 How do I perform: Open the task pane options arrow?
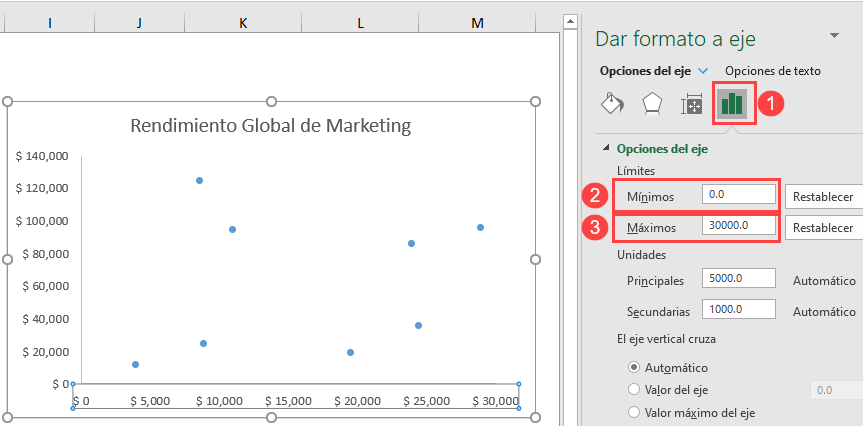pyautogui.click(x=834, y=36)
